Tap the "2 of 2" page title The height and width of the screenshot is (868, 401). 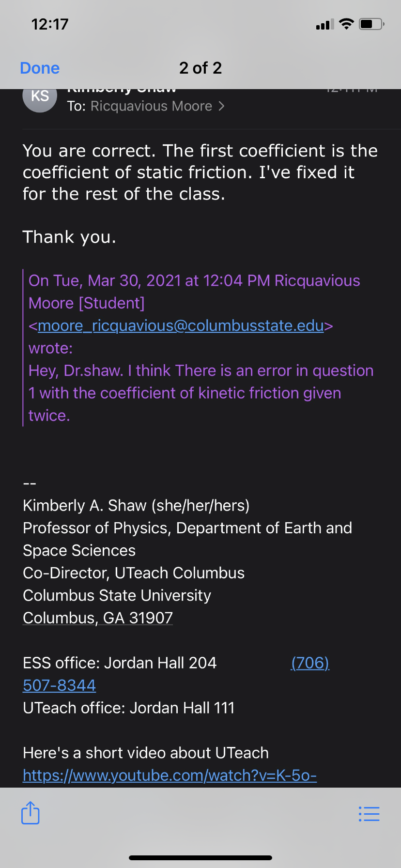tap(200, 68)
